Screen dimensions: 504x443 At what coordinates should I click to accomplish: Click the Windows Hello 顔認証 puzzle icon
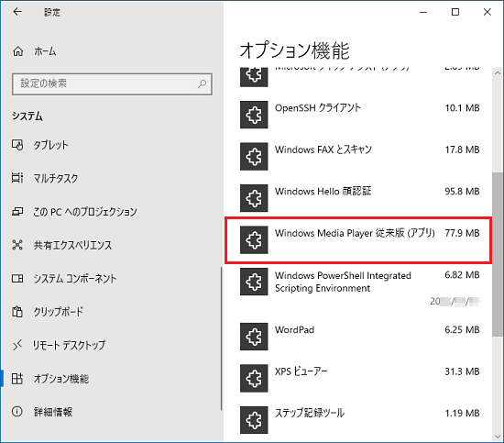pyautogui.click(x=254, y=198)
